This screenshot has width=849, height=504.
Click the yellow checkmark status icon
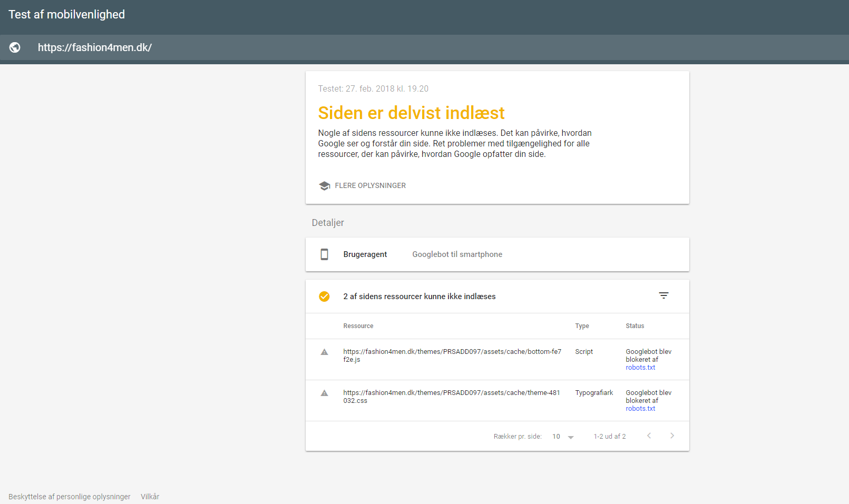324,297
